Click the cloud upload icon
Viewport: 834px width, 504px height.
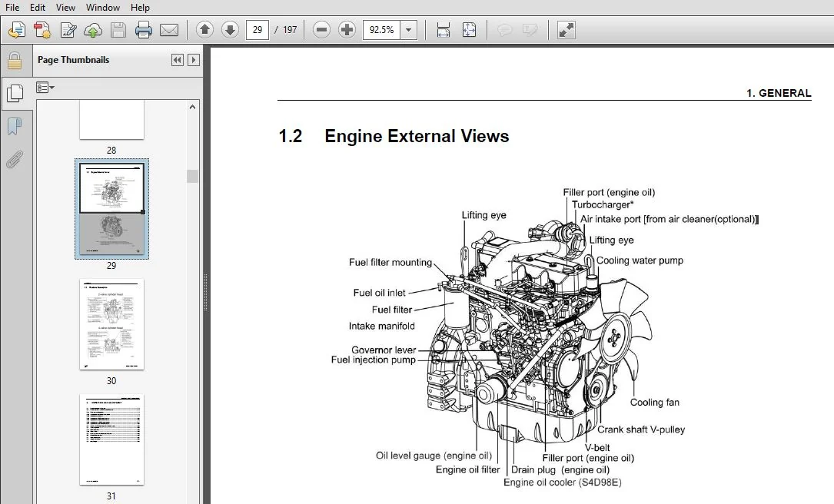tap(93, 30)
